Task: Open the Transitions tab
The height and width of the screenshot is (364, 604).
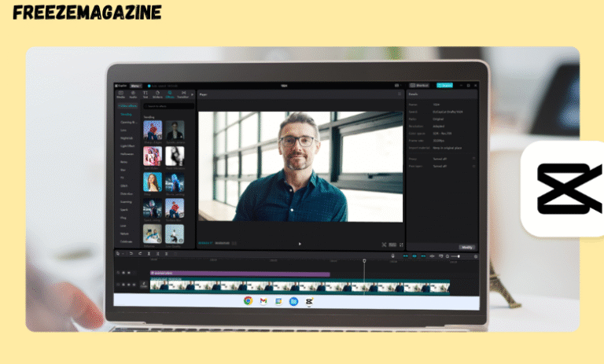Action: click(183, 95)
